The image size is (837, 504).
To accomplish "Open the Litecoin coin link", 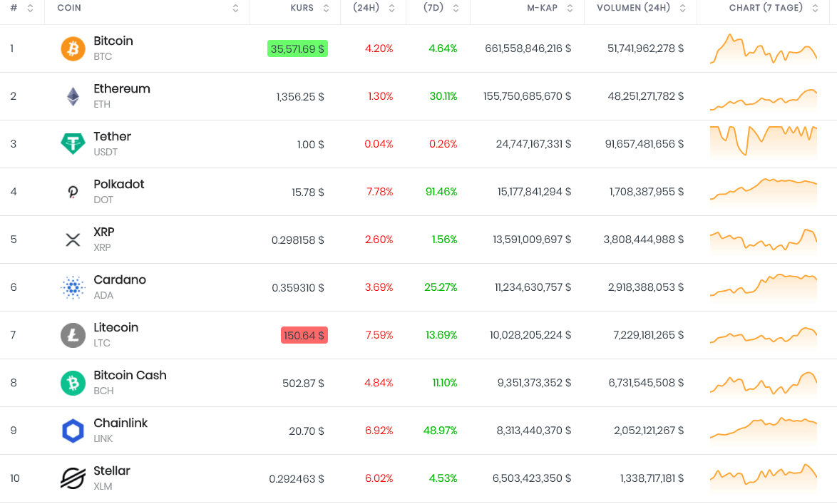I will (115, 328).
